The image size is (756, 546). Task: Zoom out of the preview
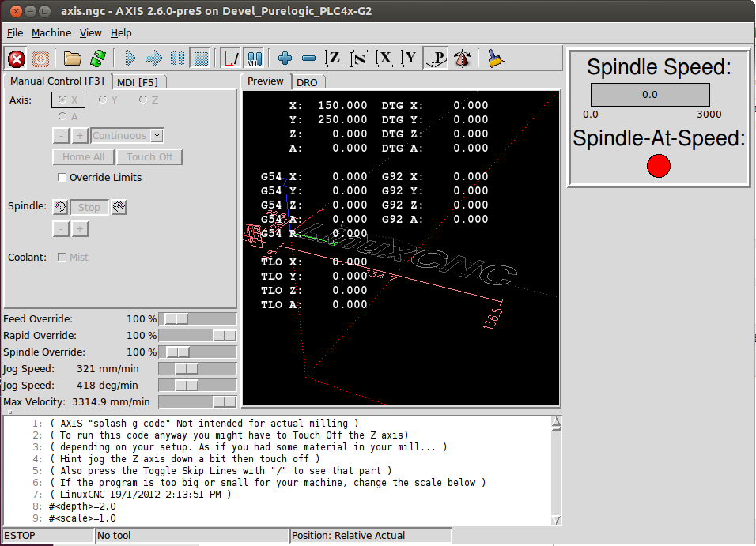[308, 58]
